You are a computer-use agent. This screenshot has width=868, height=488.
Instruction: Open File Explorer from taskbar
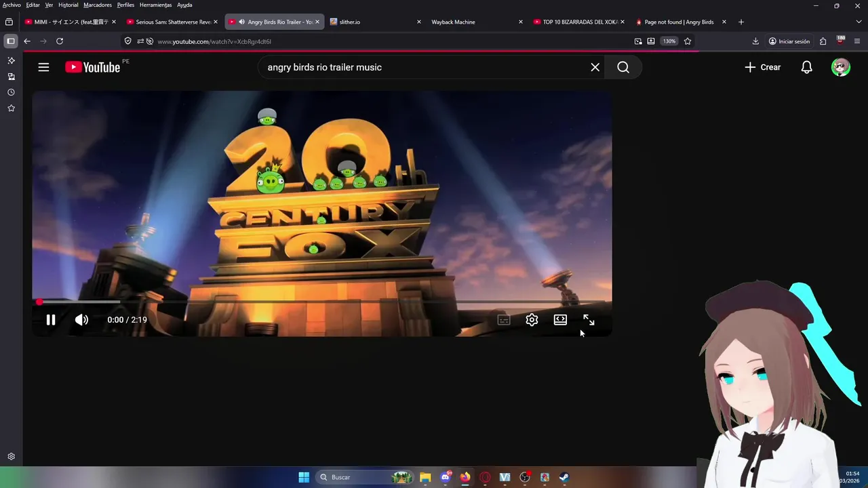425,477
